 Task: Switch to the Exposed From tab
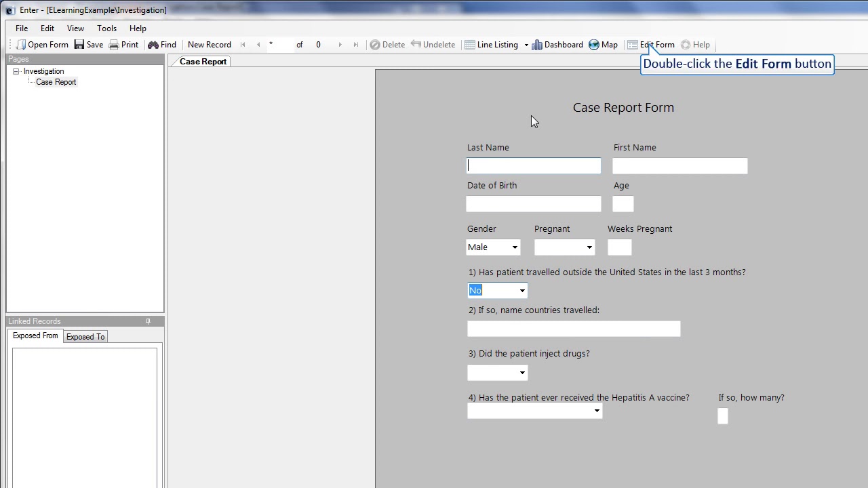point(35,336)
